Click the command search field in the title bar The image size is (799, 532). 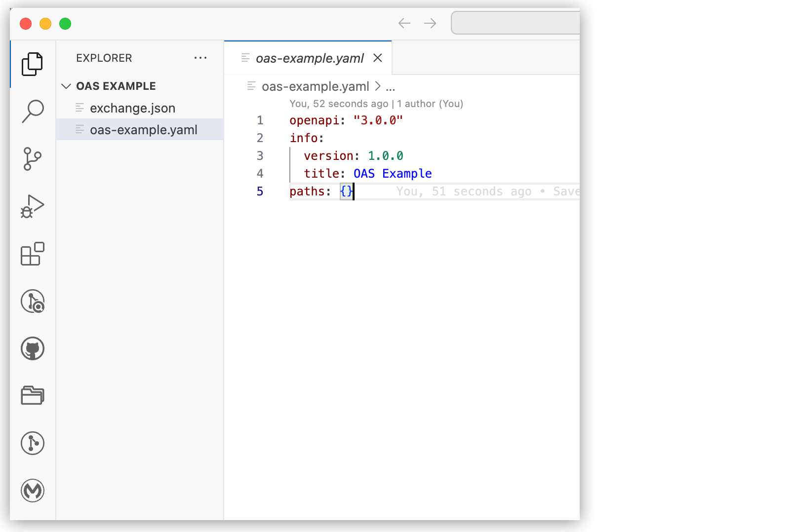click(x=515, y=23)
